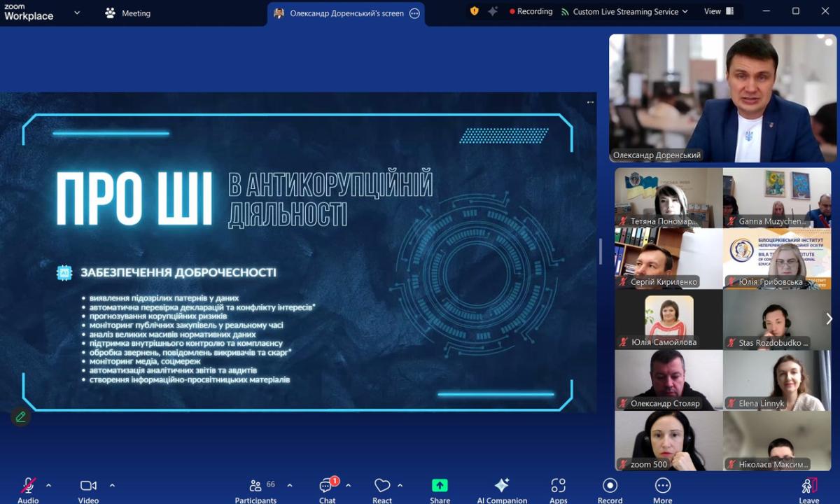Screen dimensions: 840x504
Task: Start recording with the Record button
Action: [610, 486]
